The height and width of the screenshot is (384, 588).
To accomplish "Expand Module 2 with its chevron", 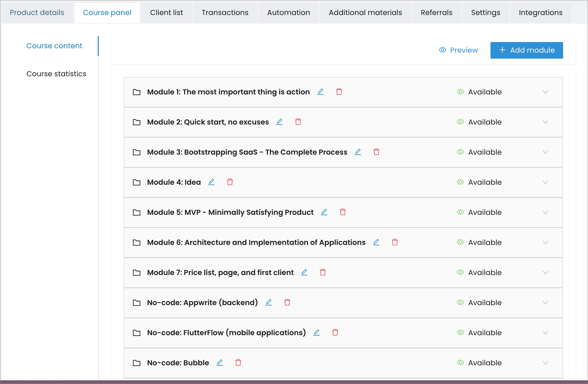I will [x=545, y=122].
